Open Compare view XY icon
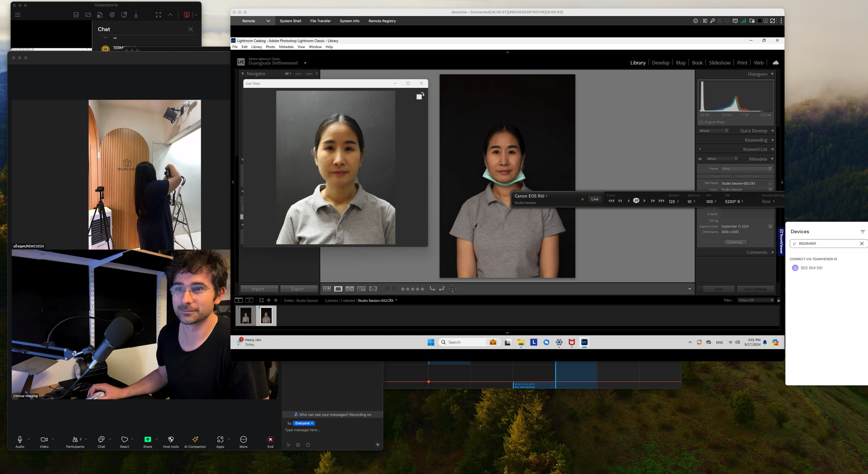 click(x=350, y=289)
